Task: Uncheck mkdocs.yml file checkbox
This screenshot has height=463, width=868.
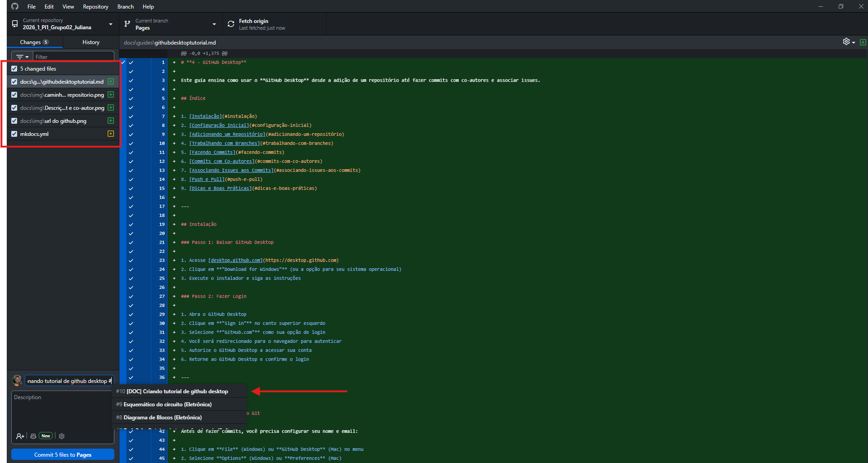Action: tap(14, 134)
